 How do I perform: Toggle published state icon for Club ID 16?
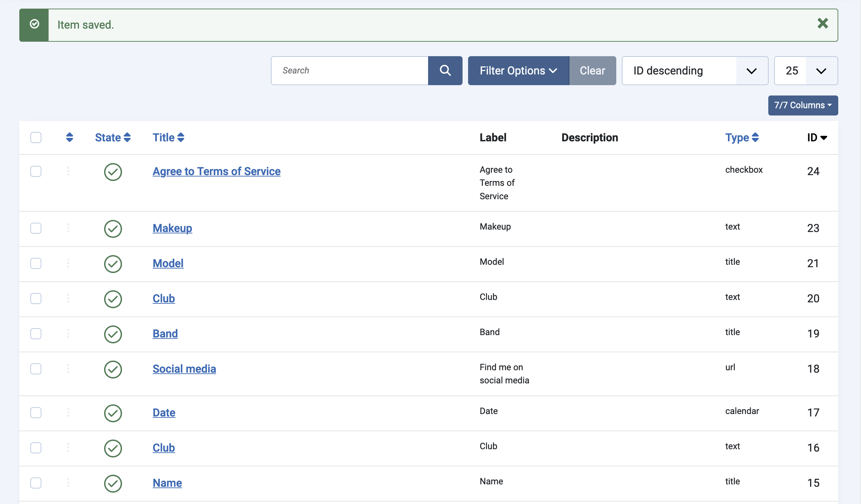click(113, 448)
